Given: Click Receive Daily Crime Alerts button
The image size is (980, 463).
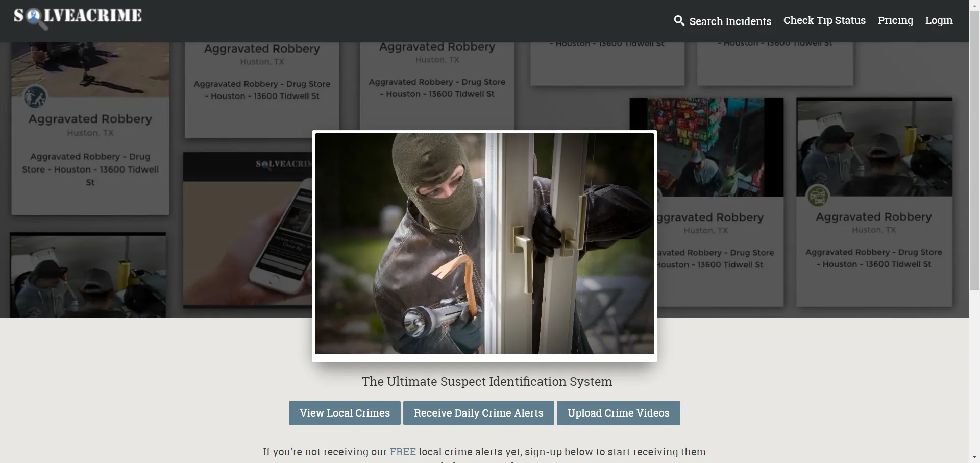Looking at the screenshot, I should [478, 413].
